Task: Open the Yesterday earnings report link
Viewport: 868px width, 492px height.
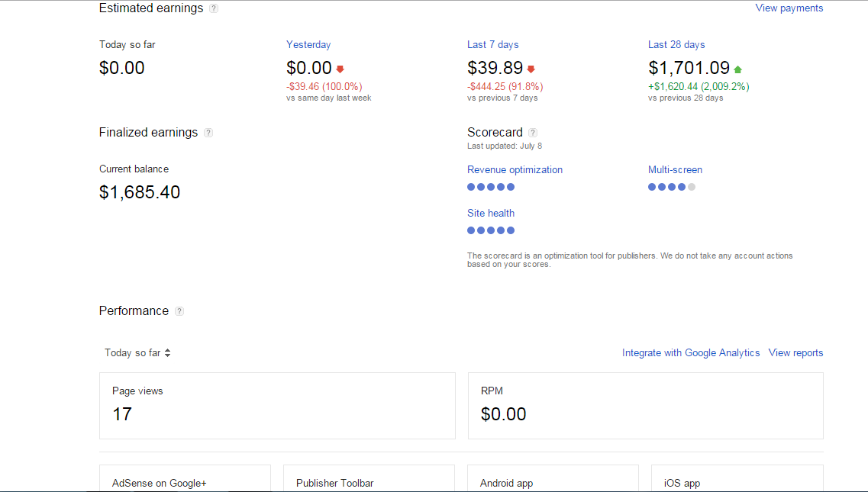Action: pyautogui.click(x=308, y=45)
